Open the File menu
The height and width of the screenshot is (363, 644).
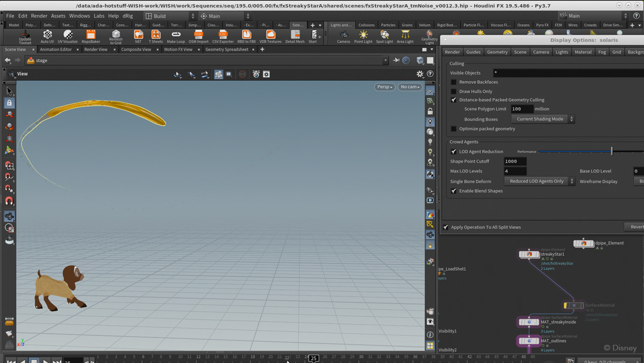[10, 16]
